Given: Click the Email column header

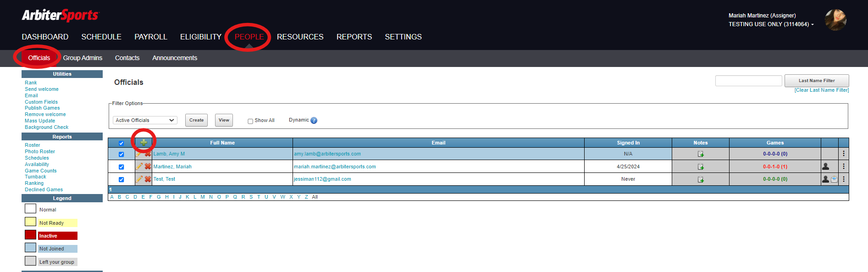Looking at the screenshot, I should (438, 143).
